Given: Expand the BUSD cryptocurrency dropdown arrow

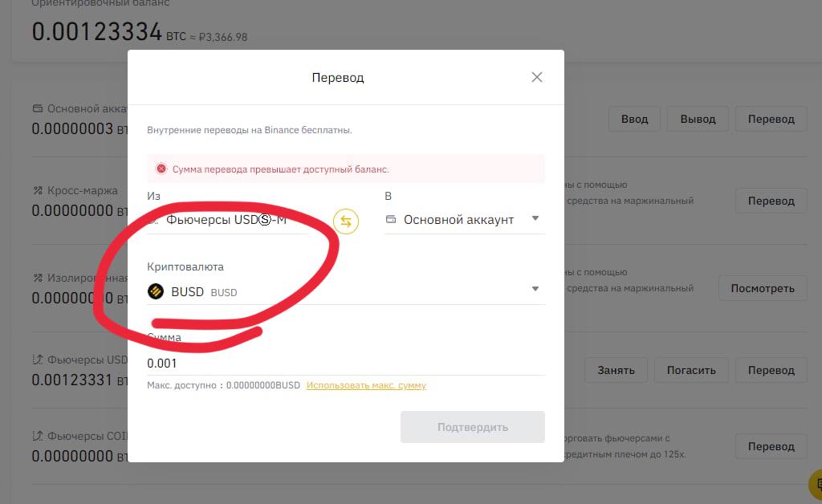Looking at the screenshot, I should tap(535, 289).
